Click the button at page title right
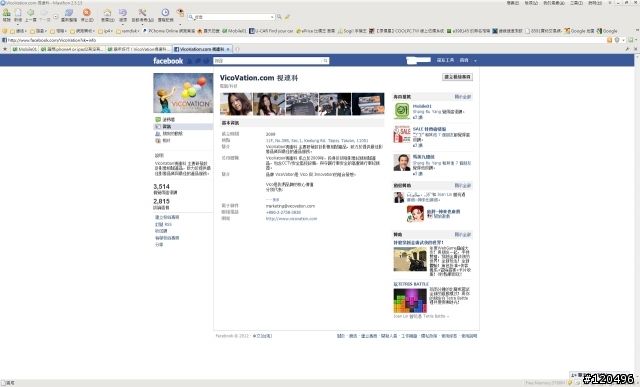Screen dimensions: 640x387 [457, 77]
